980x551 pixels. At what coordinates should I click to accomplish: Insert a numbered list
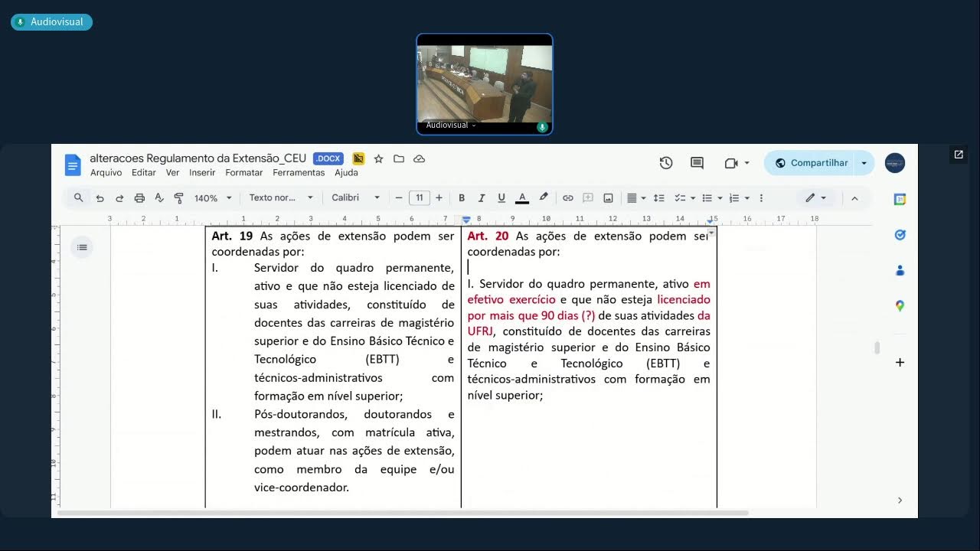pyautogui.click(x=734, y=197)
